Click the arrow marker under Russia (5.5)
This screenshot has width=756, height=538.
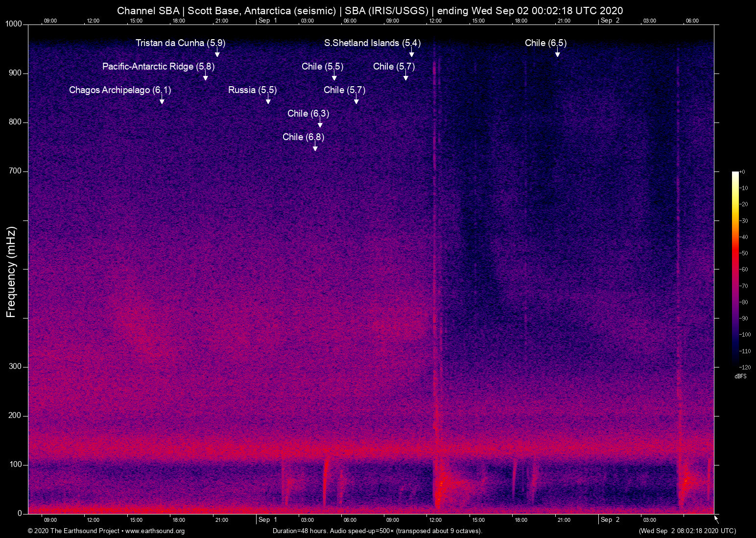268,100
